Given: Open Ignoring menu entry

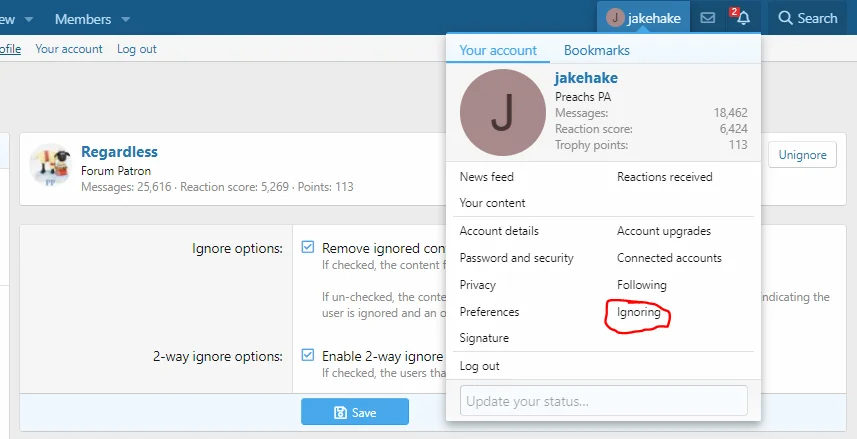Looking at the screenshot, I should (x=638, y=312).
